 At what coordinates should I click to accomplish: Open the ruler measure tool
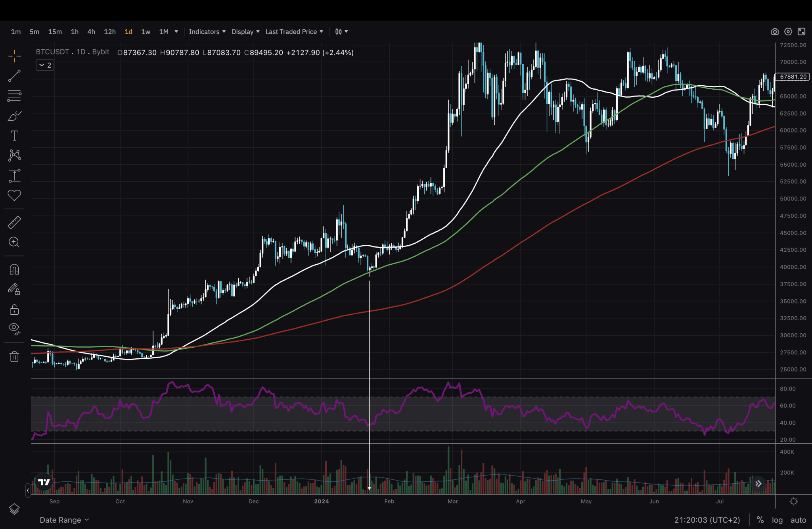pyautogui.click(x=14, y=222)
